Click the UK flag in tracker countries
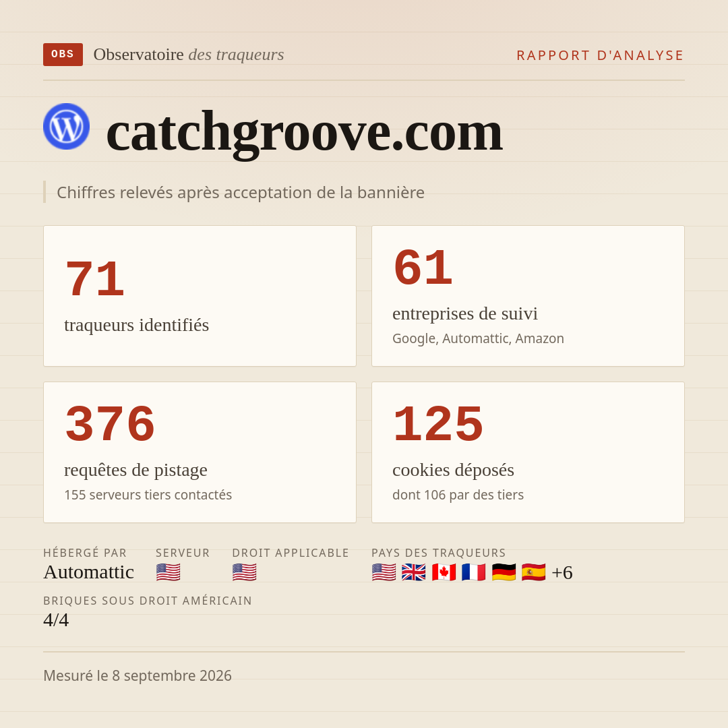Screen dimensions: 728x728 point(414,572)
